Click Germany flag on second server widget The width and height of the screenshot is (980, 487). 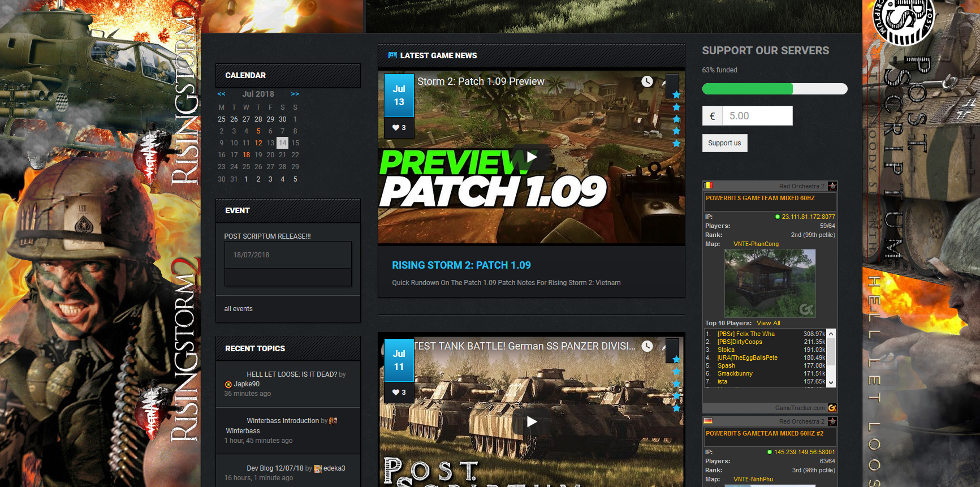[x=708, y=421]
